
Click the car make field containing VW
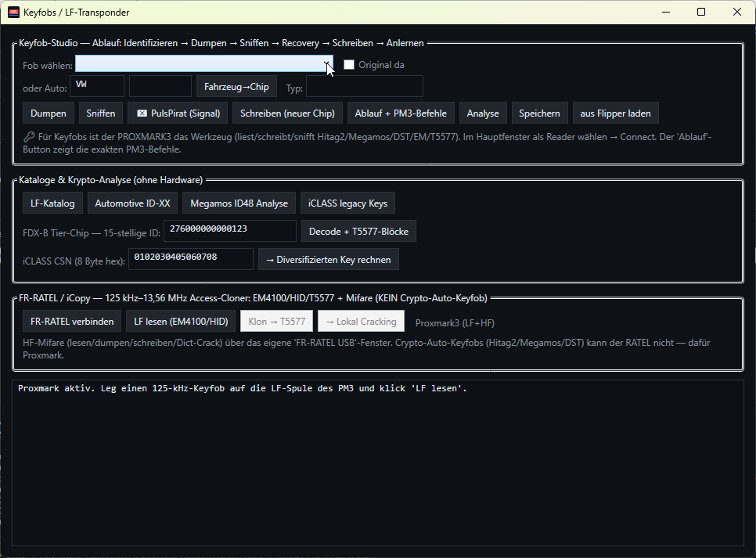click(97, 86)
